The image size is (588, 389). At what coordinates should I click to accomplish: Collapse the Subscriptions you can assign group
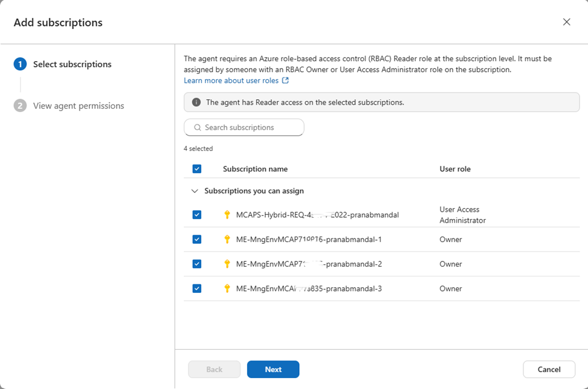tap(195, 191)
